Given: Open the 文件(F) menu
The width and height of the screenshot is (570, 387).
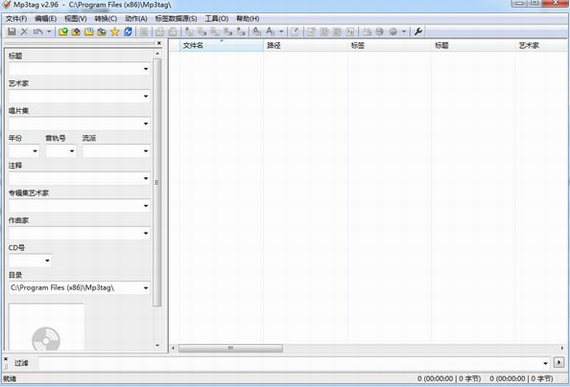Looking at the screenshot, I should 16,19.
